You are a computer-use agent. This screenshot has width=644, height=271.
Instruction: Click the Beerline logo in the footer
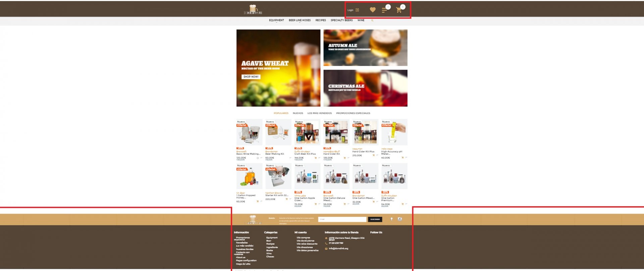click(x=253, y=220)
